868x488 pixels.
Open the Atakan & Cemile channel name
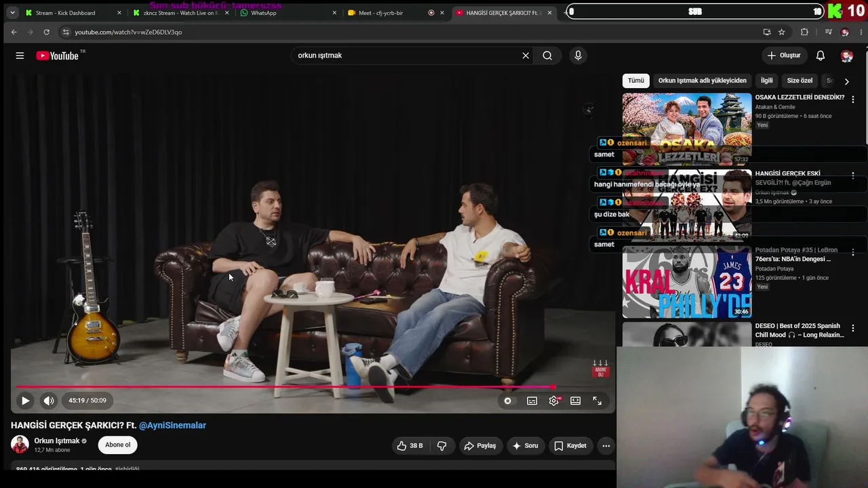pyautogui.click(x=776, y=107)
